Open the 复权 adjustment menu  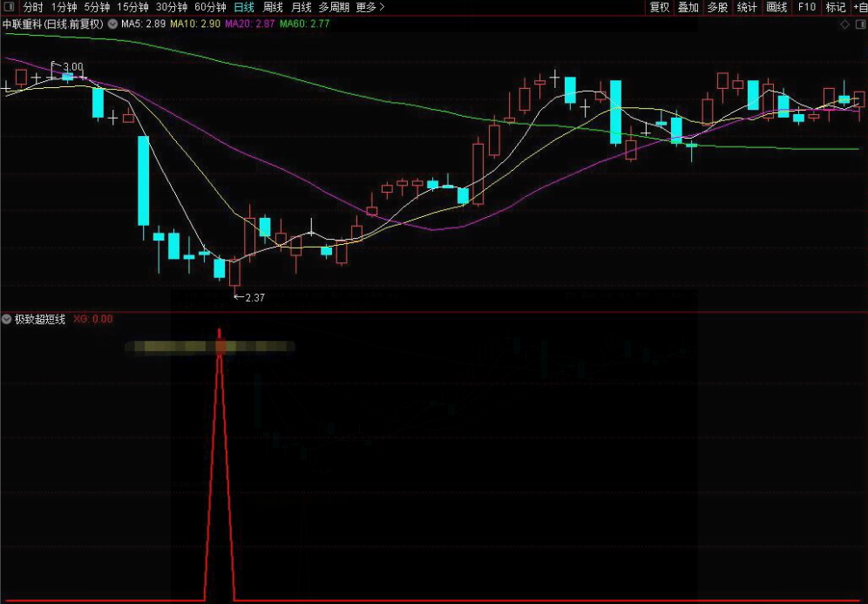660,7
